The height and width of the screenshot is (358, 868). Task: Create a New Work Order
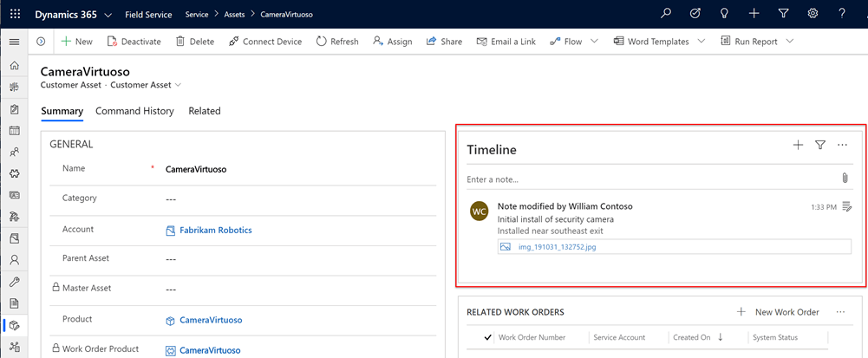(x=778, y=312)
